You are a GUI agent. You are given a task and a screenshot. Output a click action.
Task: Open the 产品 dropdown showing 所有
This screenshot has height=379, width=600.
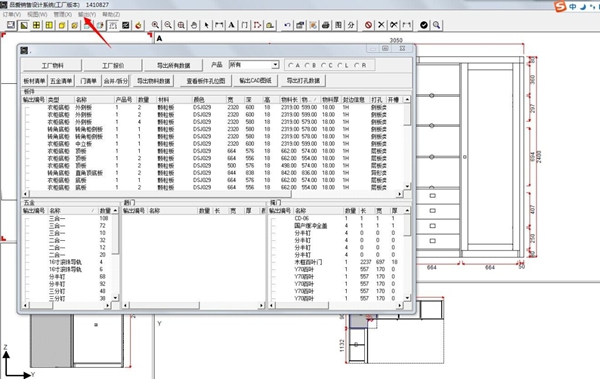254,65
